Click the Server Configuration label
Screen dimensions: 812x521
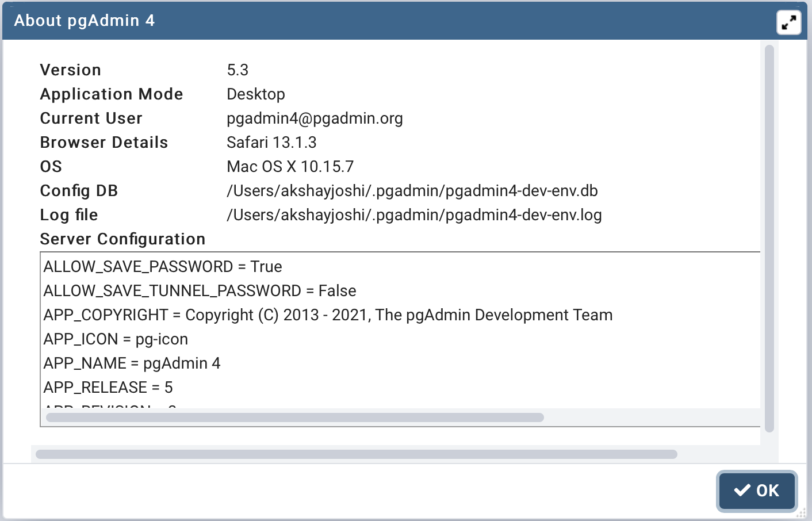[x=122, y=239]
